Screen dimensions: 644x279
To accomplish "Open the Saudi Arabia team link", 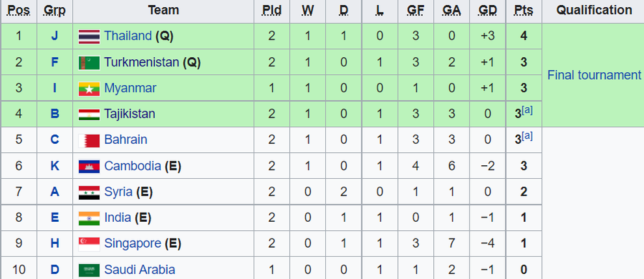I will click(140, 269).
